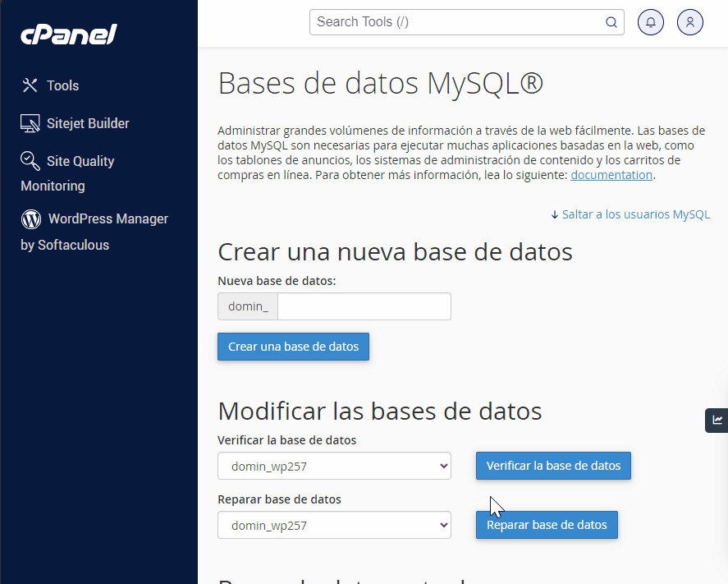Open the statistics chart side tab
Viewport: 728px width, 584px height.
pyautogui.click(x=717, y=420)
